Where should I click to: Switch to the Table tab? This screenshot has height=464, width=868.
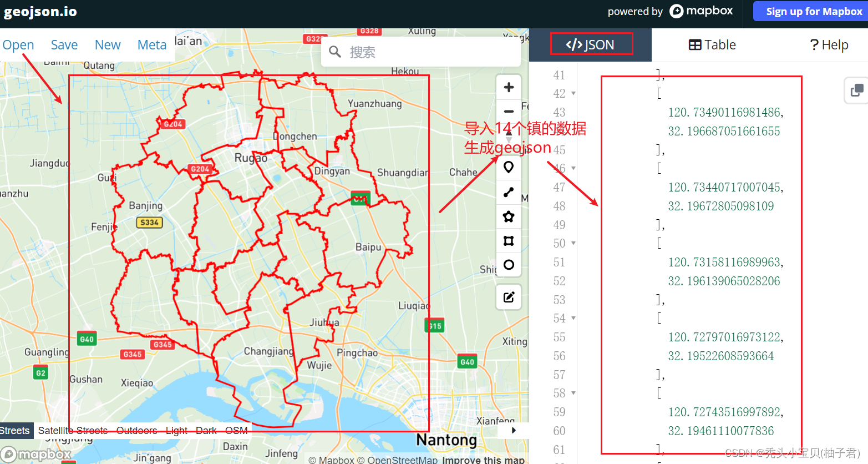[712, 44]
